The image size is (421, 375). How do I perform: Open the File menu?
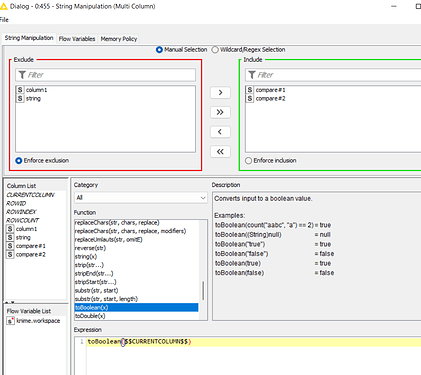tap(4, 20)
